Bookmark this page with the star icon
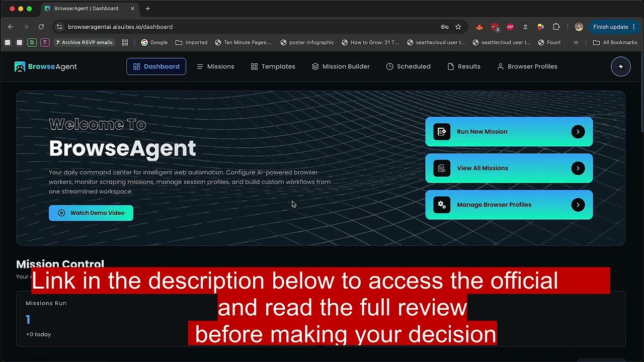644x362 pixels. click(458, 27)
